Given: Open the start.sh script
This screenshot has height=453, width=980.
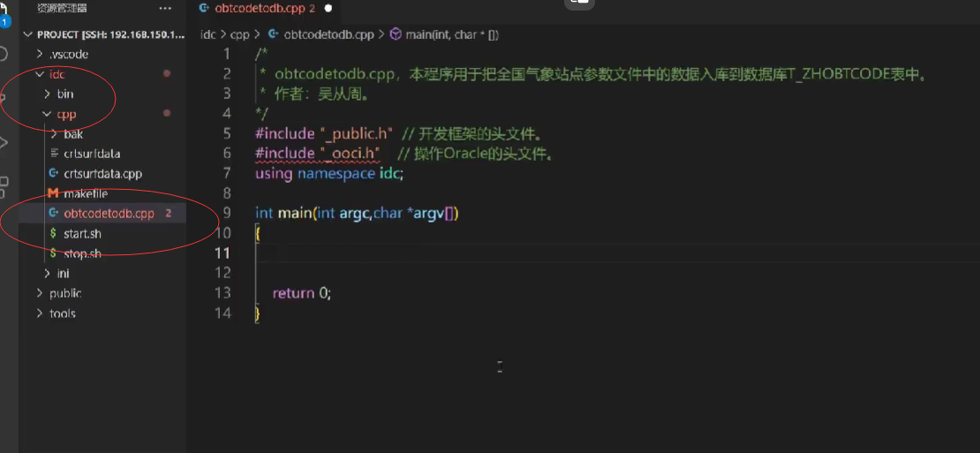Looking at the screenshot, I should (x=82, y=234).
